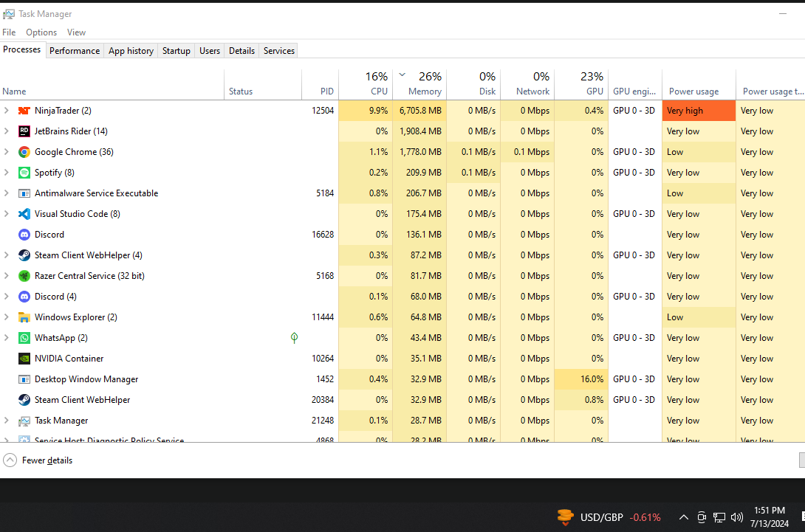Open the Options menu

(41, 32)
